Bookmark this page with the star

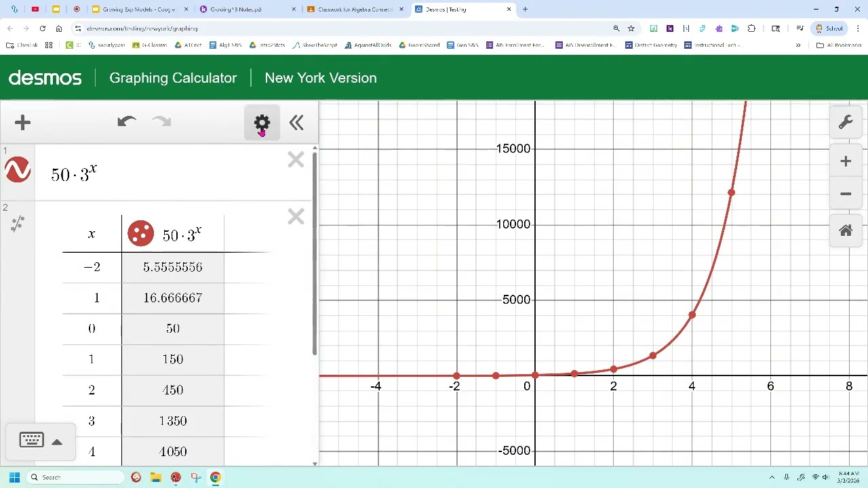[631, 28]
